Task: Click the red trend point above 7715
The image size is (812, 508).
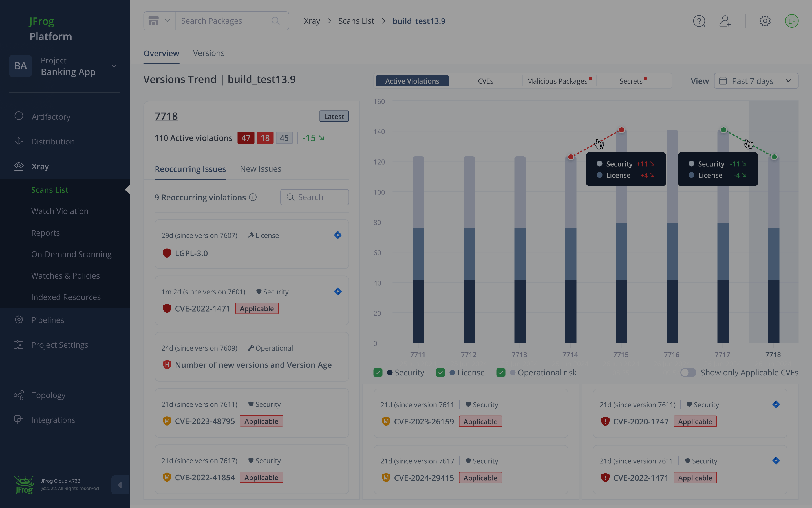Action: 621,130
